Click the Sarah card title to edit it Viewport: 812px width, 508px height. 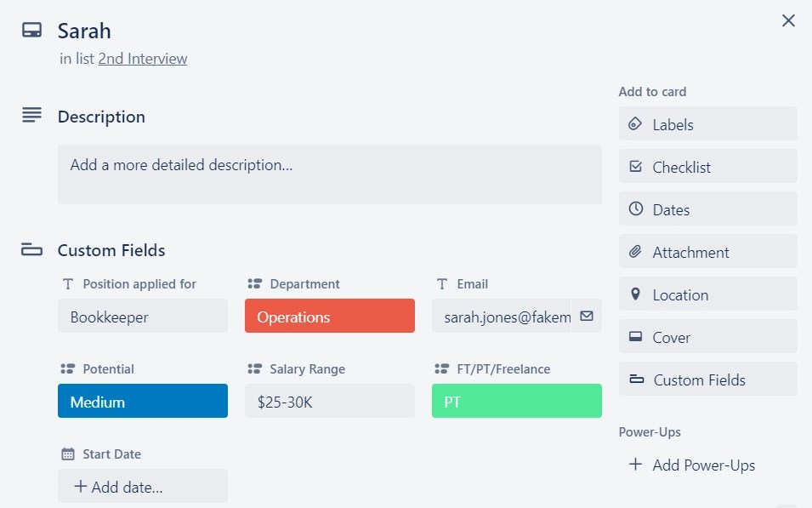pos(84,31)
